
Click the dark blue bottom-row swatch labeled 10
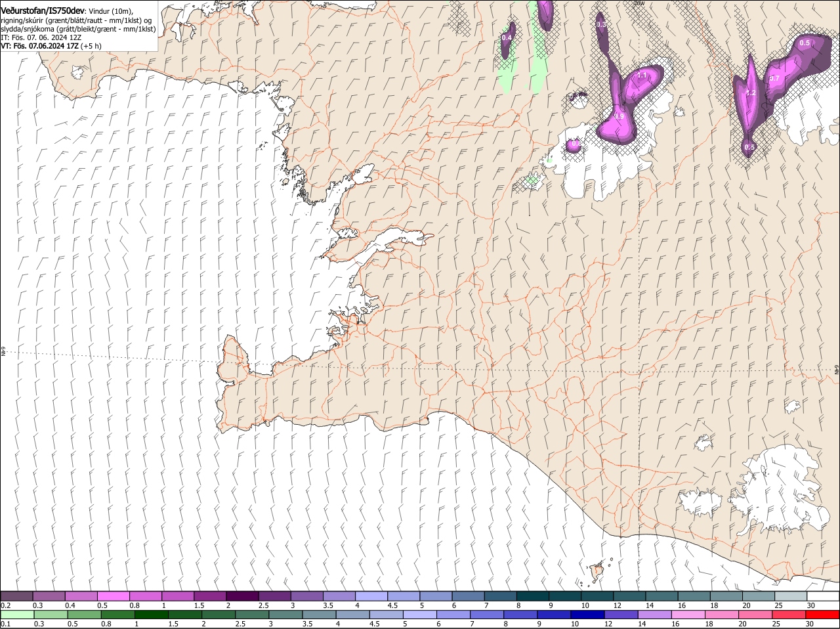pos(588,615)
